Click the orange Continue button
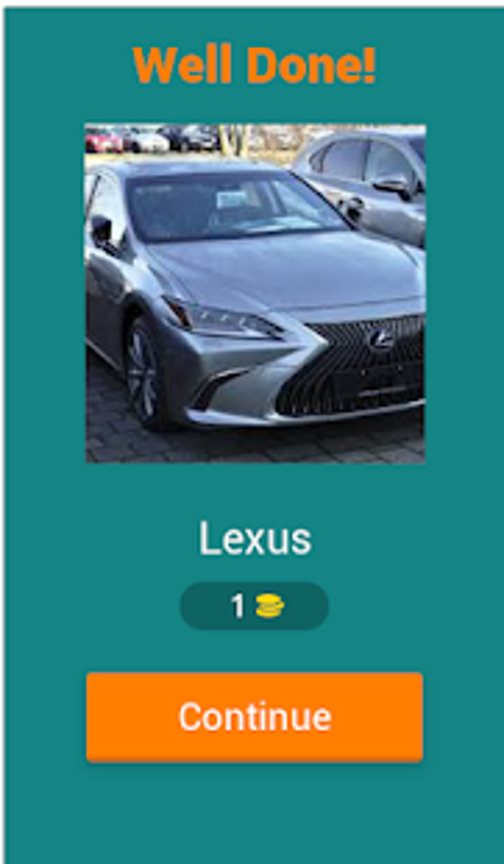This screenshot has width=504, height=864. pos(254,717)
